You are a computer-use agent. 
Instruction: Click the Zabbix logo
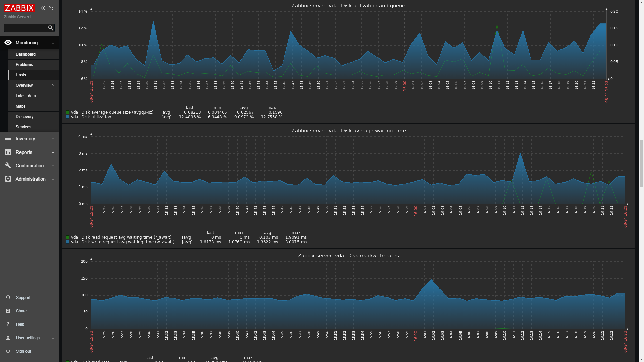click(x=19, y=8)
